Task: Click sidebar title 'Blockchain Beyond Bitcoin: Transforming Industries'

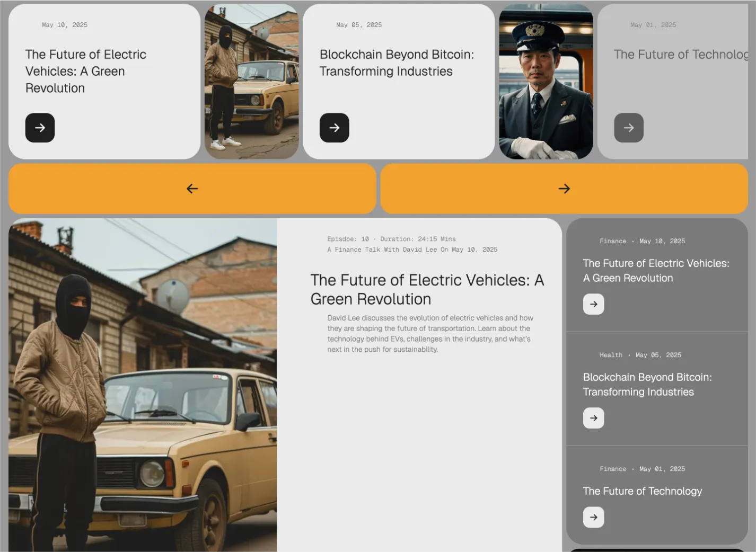Action: (647, 385)
